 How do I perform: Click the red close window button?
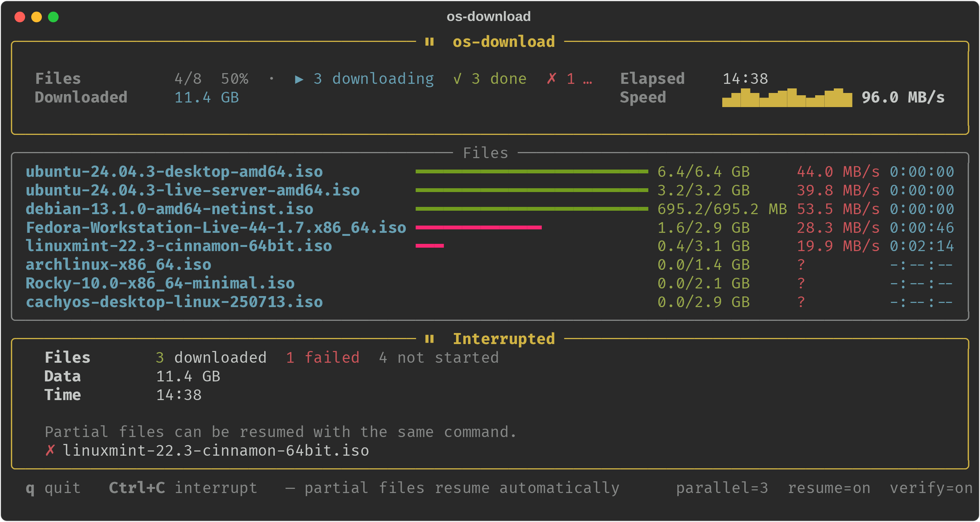point(20,17)
